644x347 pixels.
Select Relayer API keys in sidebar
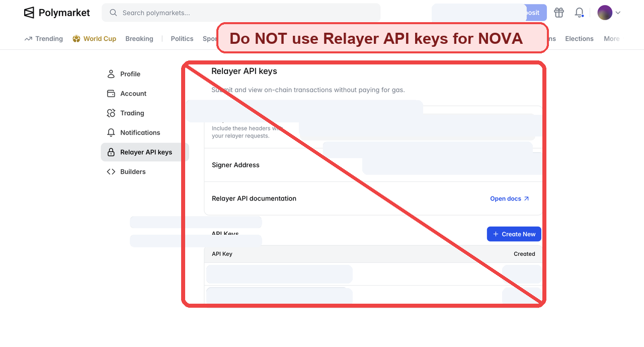point(145,152)
